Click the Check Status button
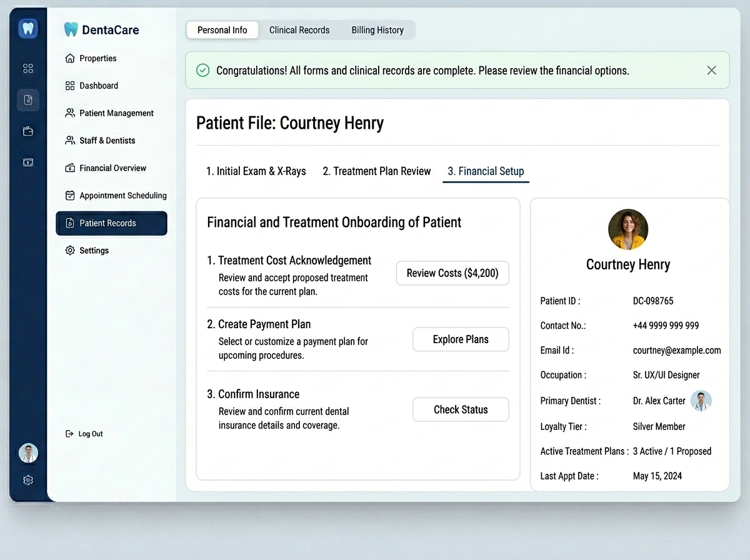Viewport: 750px width, 560px height. (461, 409)
